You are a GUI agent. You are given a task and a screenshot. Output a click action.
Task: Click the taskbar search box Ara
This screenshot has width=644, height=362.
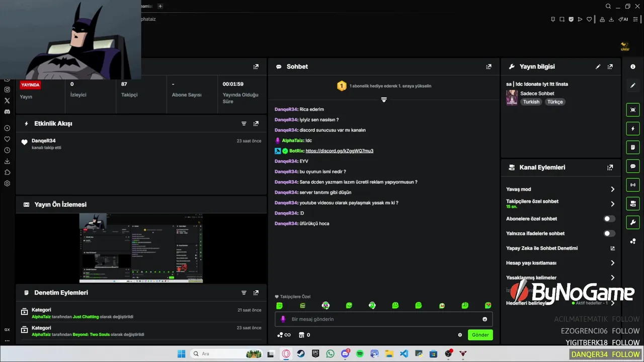tap(226, 354)
